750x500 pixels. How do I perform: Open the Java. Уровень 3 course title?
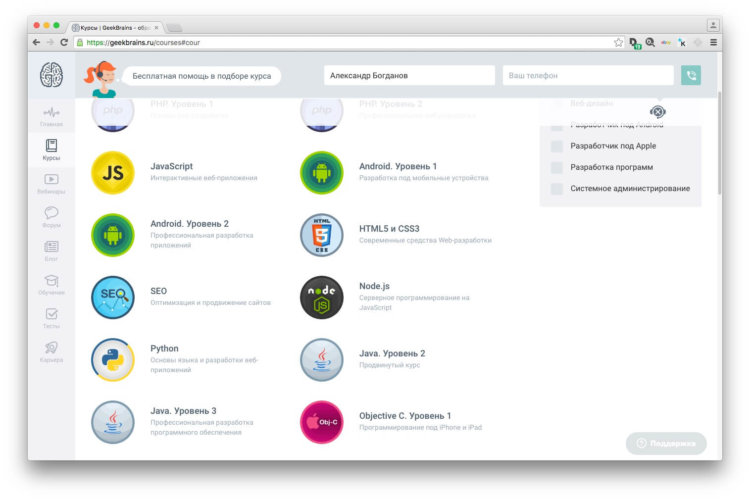pos(183,411)
